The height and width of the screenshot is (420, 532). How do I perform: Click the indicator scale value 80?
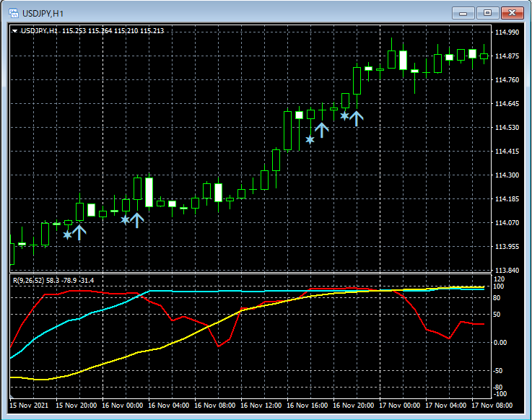[x=497, y=298]
